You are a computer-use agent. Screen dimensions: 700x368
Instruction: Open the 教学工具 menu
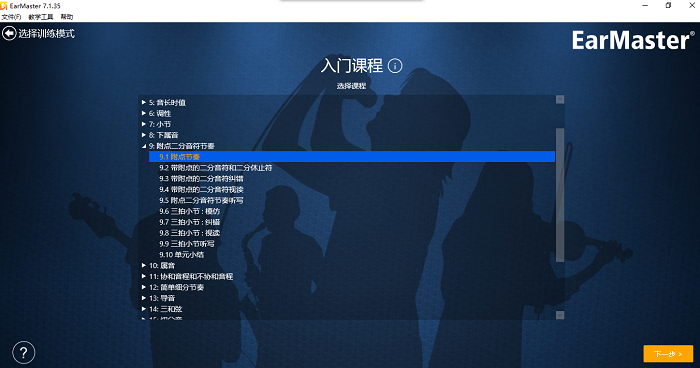point(41,17)
